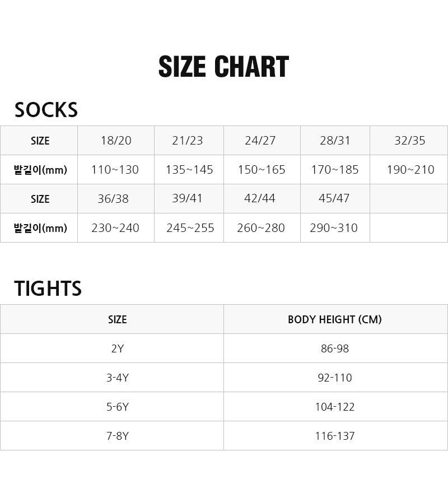448x479 pixels.
Task: Select the 18/20 sock size cell
Action: pyautogui.click(x=116, y=141)
